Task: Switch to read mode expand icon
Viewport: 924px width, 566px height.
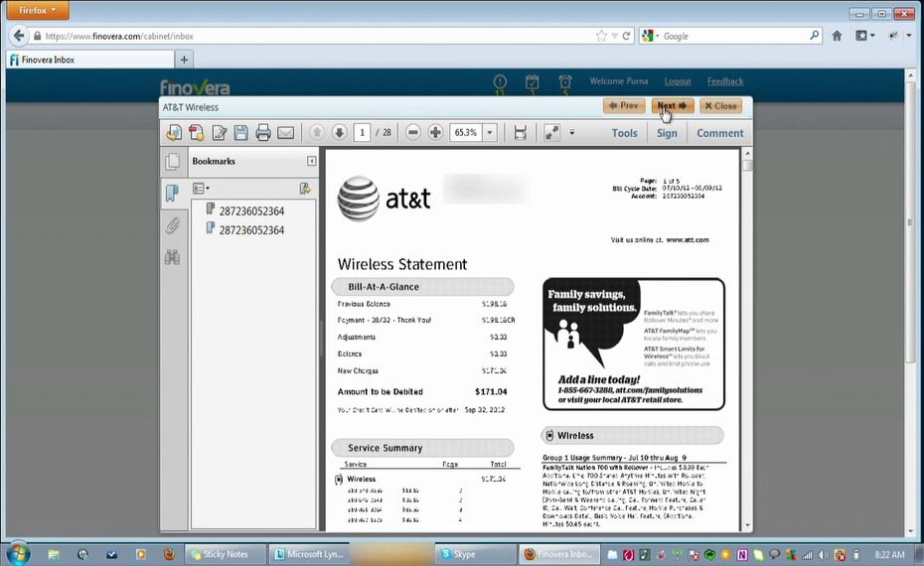Action: point(551,132)
